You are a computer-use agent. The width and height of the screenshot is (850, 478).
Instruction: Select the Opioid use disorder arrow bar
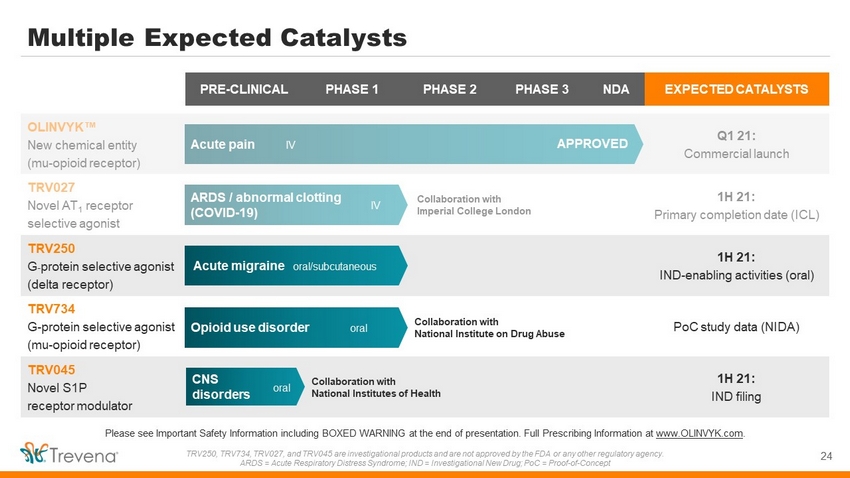click(x=295, y=327)
